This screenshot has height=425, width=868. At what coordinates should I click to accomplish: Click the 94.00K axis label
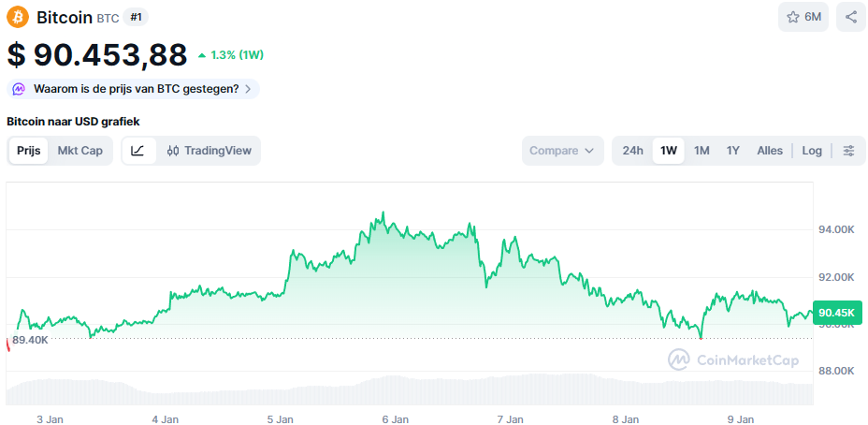(x=836, y=230)
